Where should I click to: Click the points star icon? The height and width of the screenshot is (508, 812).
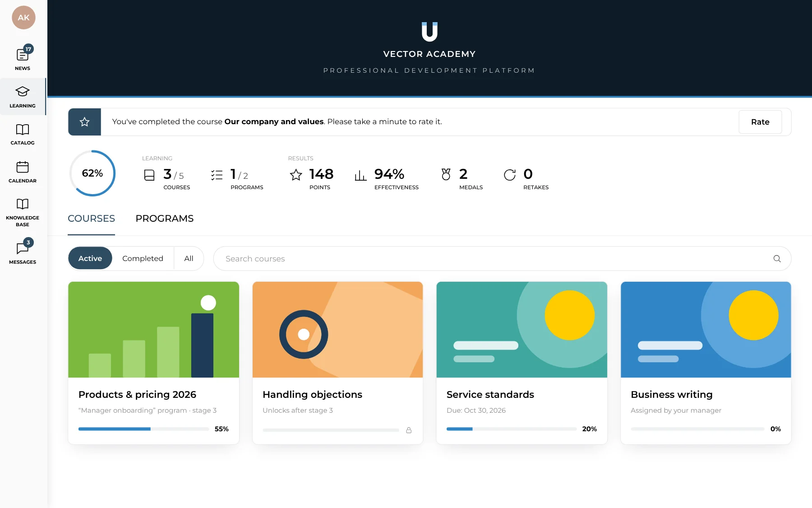(x=296, y=175)
